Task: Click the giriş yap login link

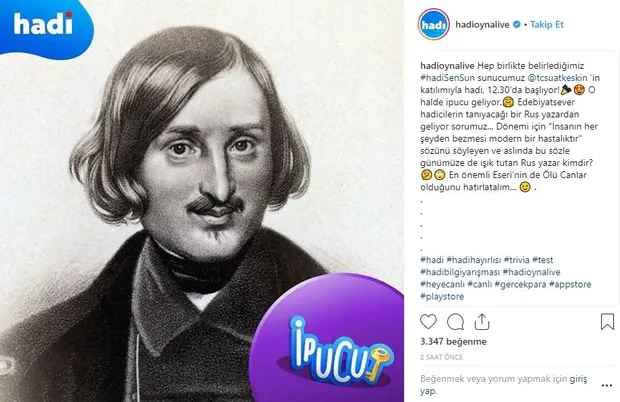Action: 578,379
